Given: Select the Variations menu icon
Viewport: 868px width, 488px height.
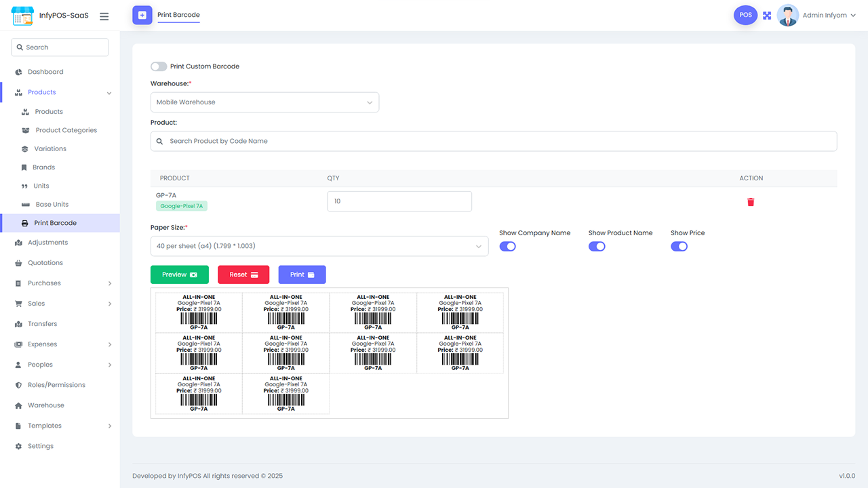Looking at the screenshot, I should [24, 148].
